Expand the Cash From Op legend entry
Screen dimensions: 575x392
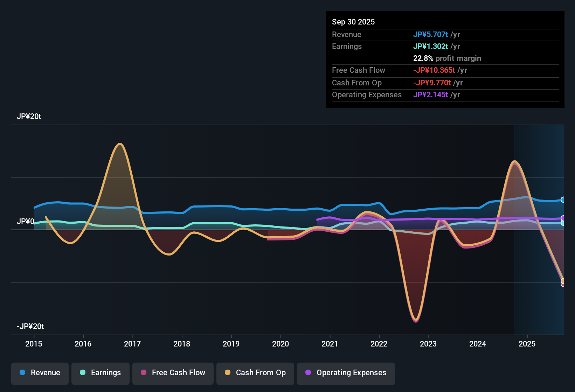click(255, 373)
